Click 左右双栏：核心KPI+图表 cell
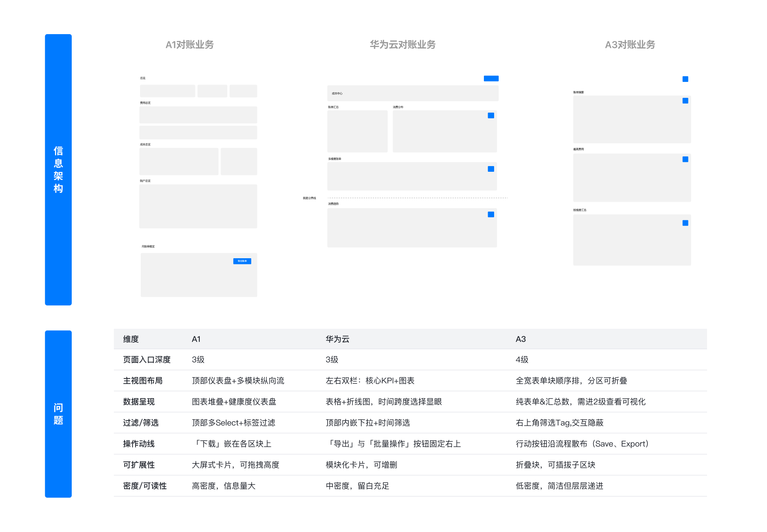 (x=370, y=380)
